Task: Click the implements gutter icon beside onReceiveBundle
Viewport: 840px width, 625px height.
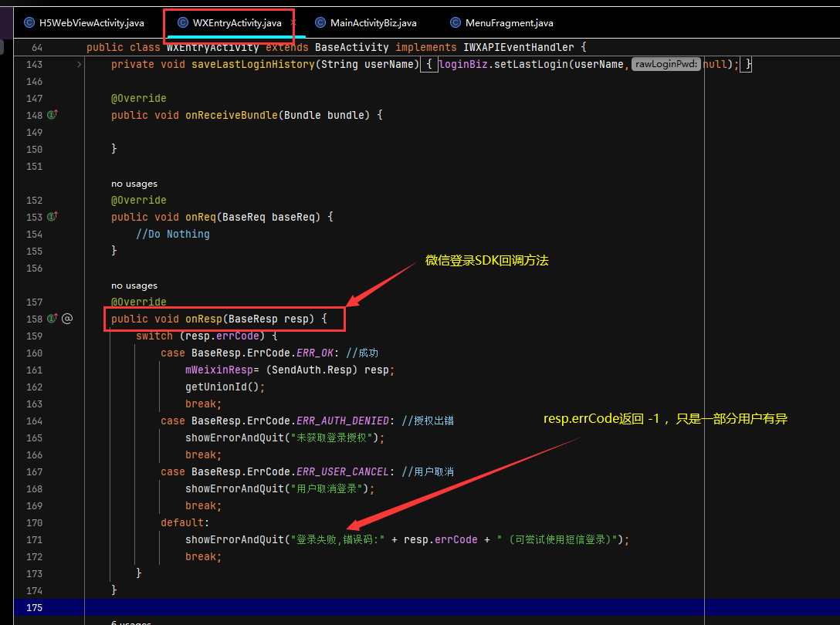Action: pyautogui.click(x=52, y=115)
